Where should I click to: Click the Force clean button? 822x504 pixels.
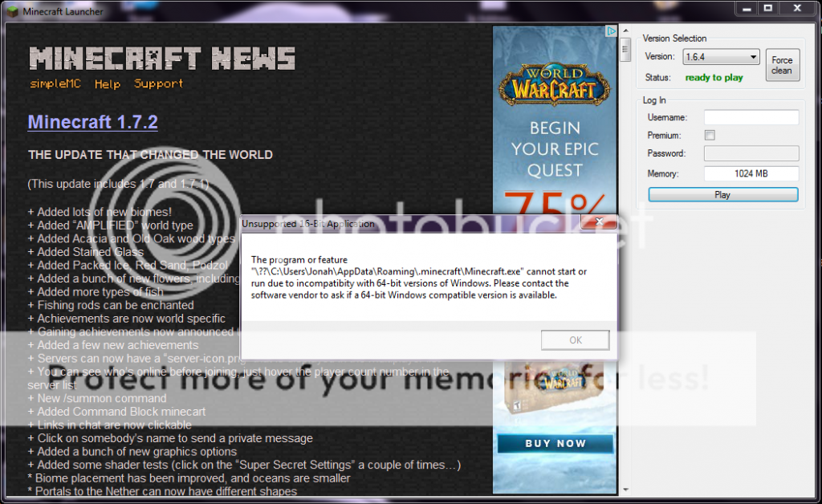click(x=782, y=65)
